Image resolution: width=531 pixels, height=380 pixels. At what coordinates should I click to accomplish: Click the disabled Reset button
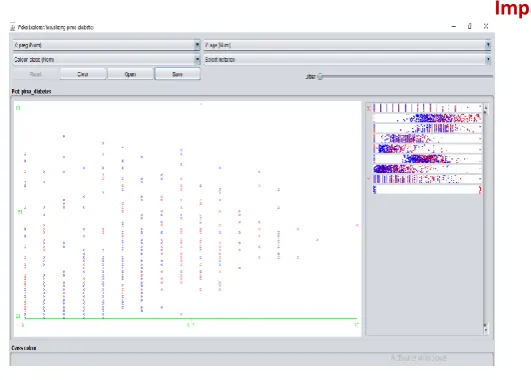(36, 74)
